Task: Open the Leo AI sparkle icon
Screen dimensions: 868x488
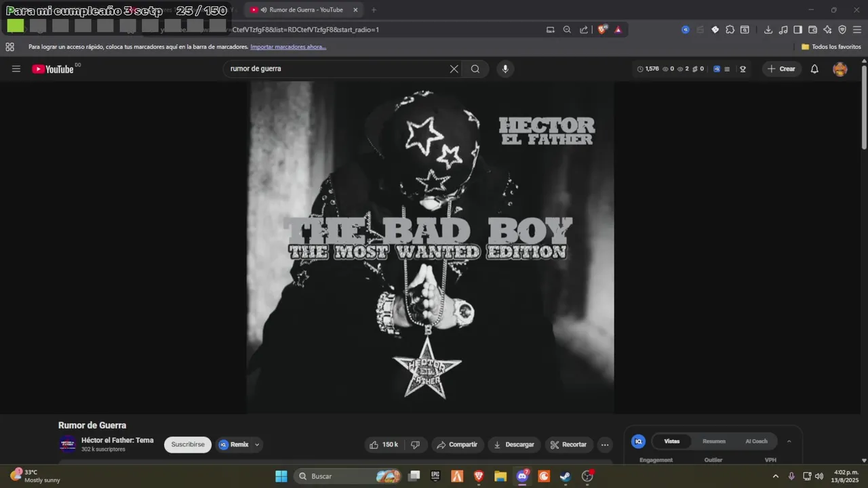Action: coord(827,30)
